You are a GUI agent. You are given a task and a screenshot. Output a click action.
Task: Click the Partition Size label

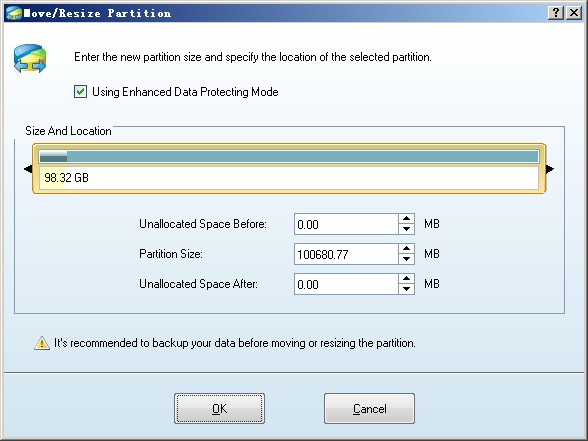click(171, 254)
